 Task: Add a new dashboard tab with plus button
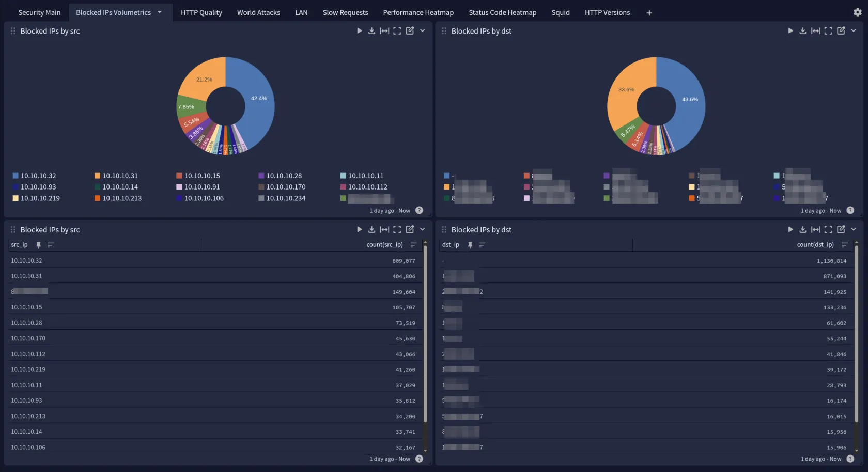tap(649, 13)
